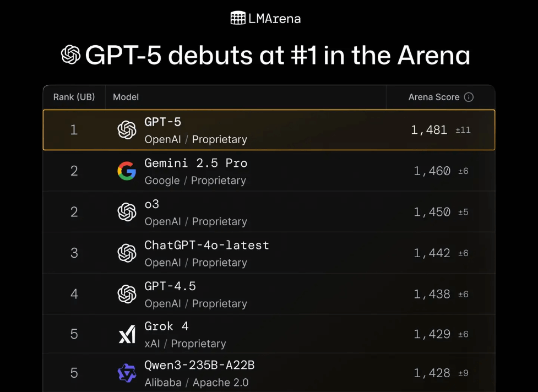
Task: Click the OpenAI logo beside the headline
Action: (71, 55)
